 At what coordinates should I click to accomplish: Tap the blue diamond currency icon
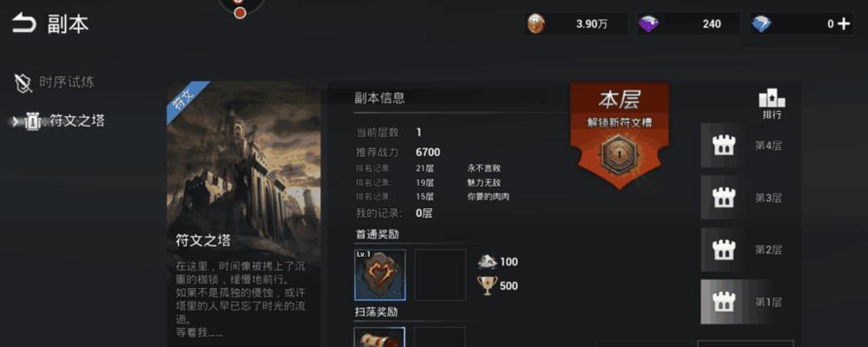tap(761, 23)
